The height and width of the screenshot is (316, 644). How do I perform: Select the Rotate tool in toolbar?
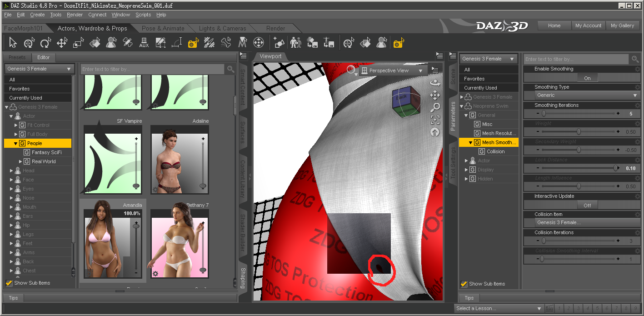click(45, 43)
